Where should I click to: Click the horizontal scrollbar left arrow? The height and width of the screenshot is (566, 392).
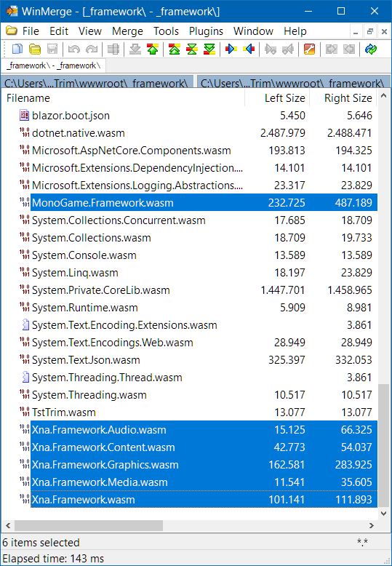coord(8,525)
